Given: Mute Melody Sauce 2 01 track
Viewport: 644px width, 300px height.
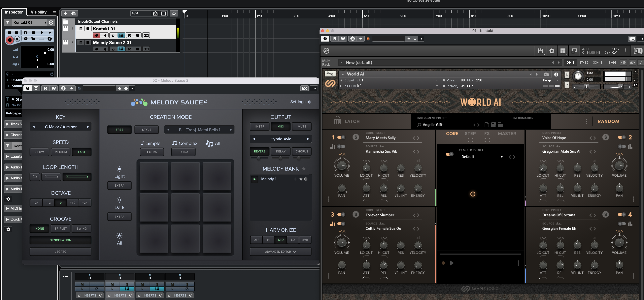Looking at the screenshot, I should [81, 42].
